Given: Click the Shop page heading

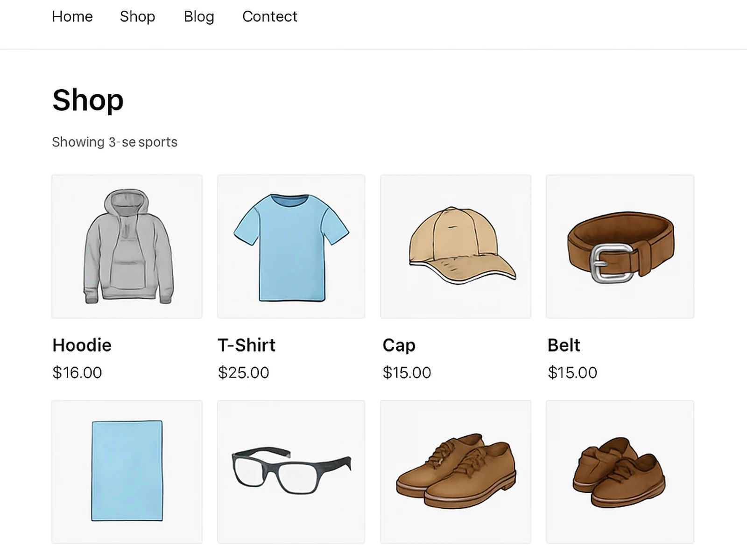Looking at the screenshot, I should click(x=88, y=99).
